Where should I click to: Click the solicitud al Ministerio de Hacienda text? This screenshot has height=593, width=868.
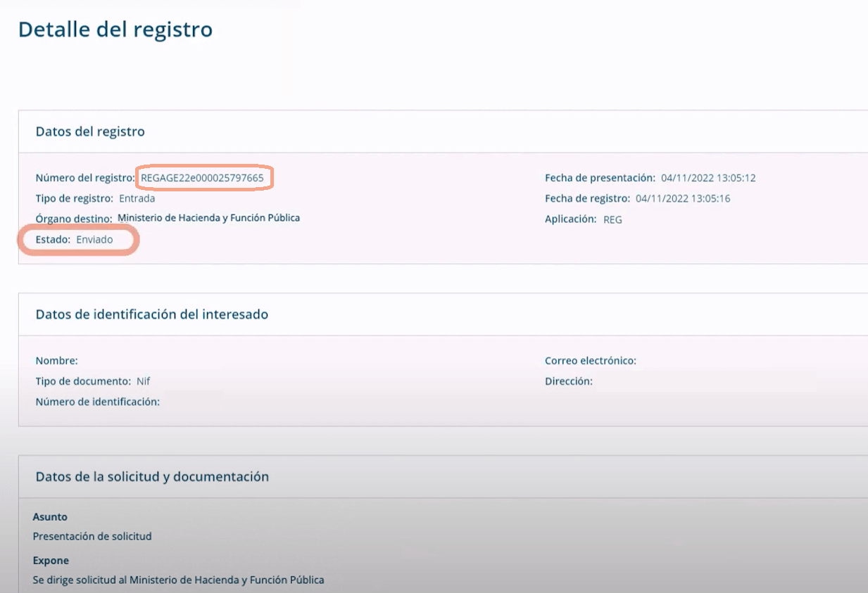180,580
